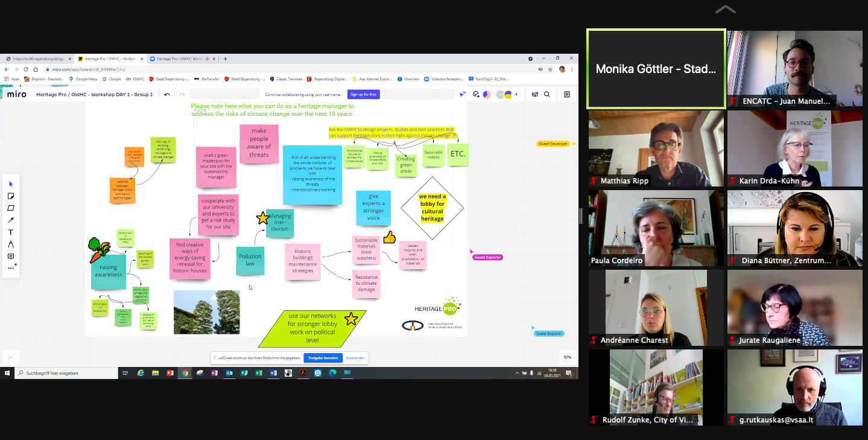868x440 pixels.
Task: Open the Chrome menu (three dots)
Action: click(572, 69)
